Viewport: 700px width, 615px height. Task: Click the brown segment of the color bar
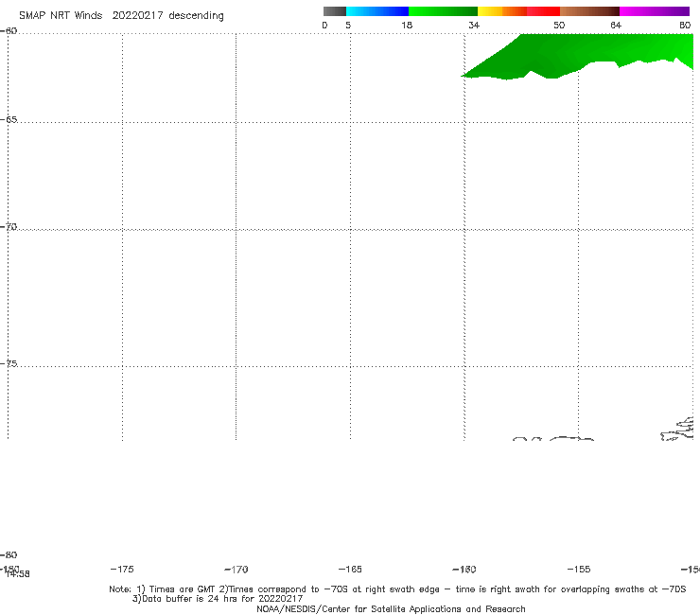[589, 11]
